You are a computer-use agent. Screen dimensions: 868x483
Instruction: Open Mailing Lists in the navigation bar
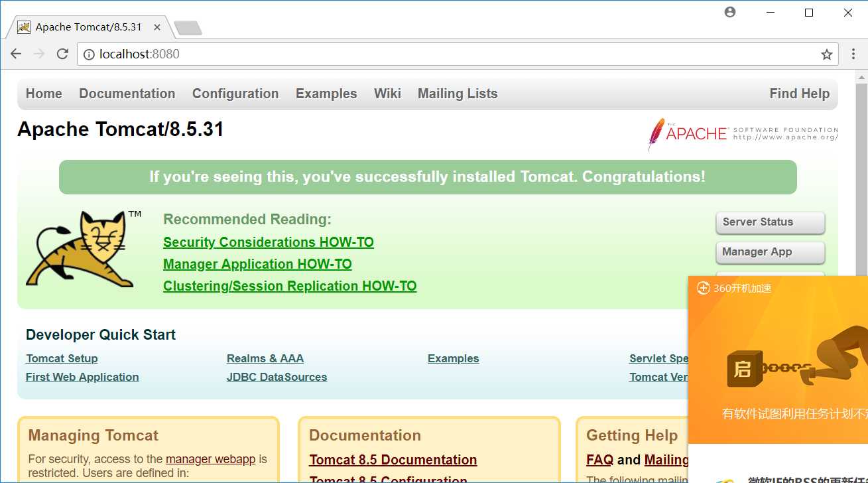coord(458,94)
